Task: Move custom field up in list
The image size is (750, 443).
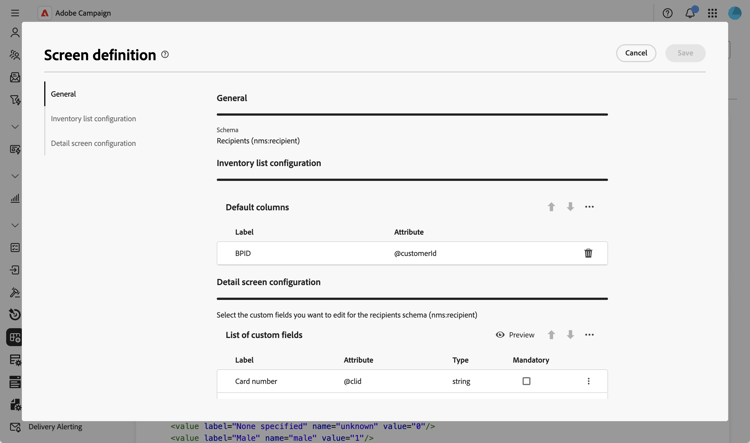Action: pos(551,335)
